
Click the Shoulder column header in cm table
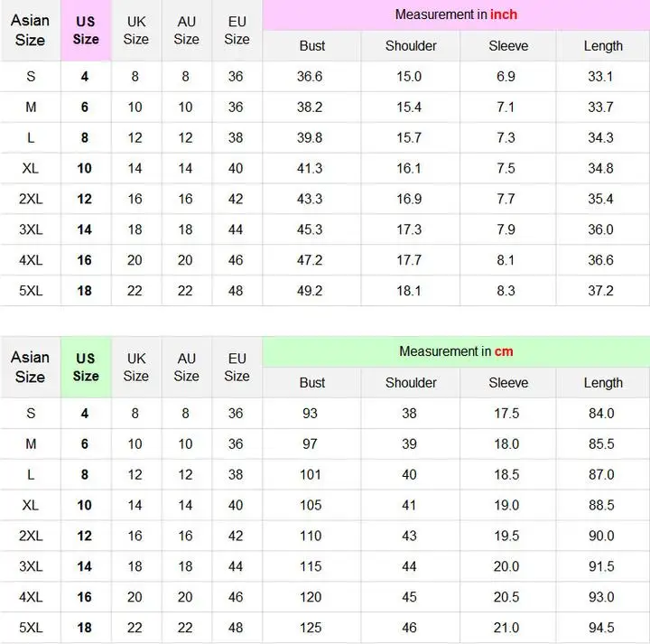(411, 383)
